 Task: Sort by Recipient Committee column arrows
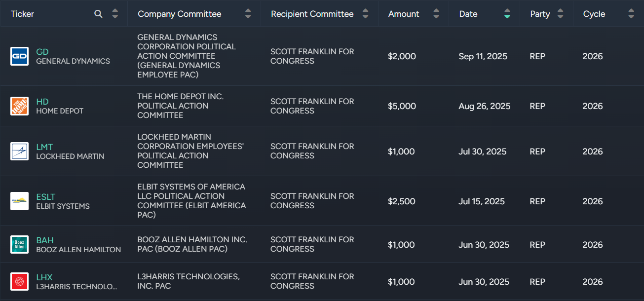[365, 14]
